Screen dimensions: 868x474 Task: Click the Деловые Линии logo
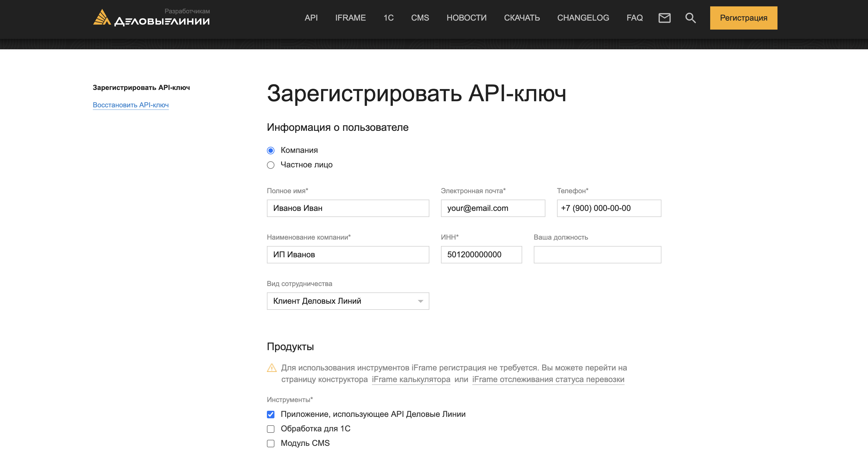pyautogui.click(x=151, y=19)
